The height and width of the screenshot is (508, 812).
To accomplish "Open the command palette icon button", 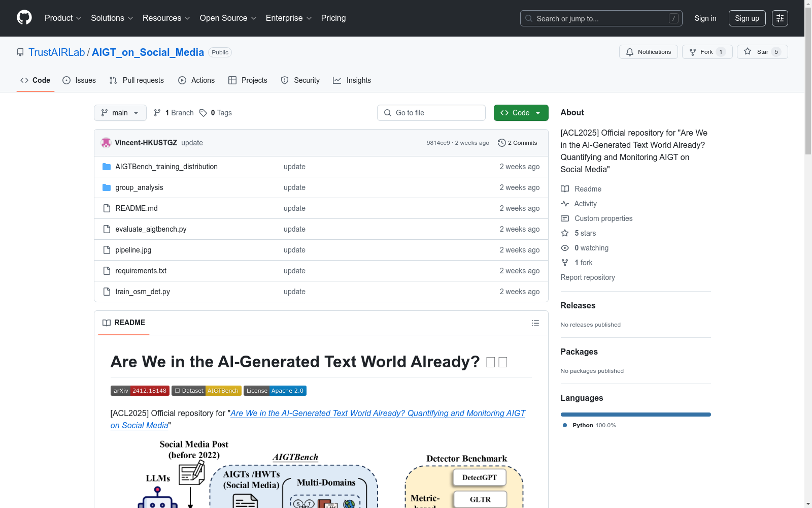I will tap(780, 18).
